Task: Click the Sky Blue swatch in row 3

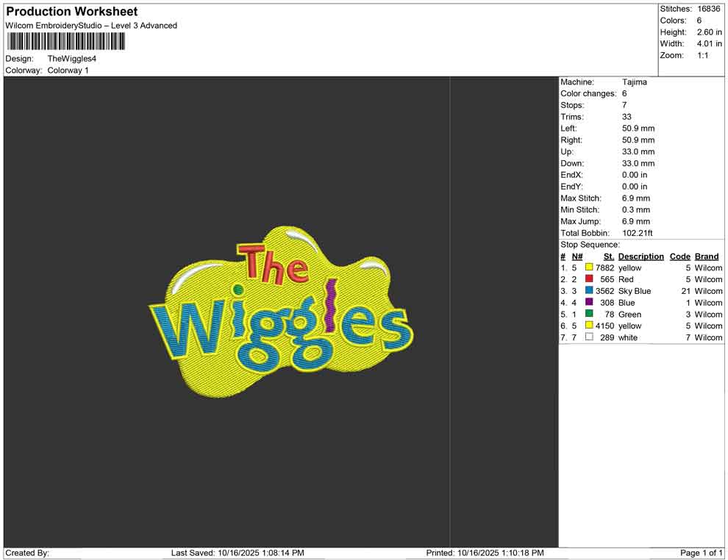Action: coord(589,290)
